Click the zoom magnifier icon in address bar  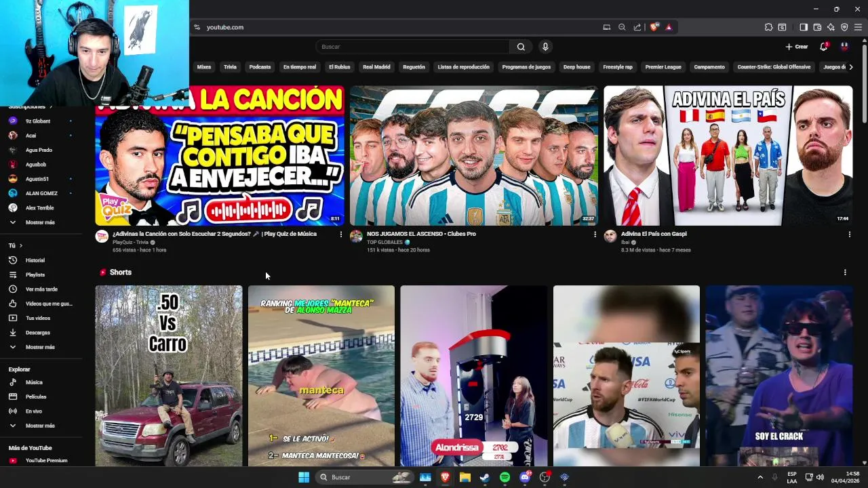click(x=622, y=27)
